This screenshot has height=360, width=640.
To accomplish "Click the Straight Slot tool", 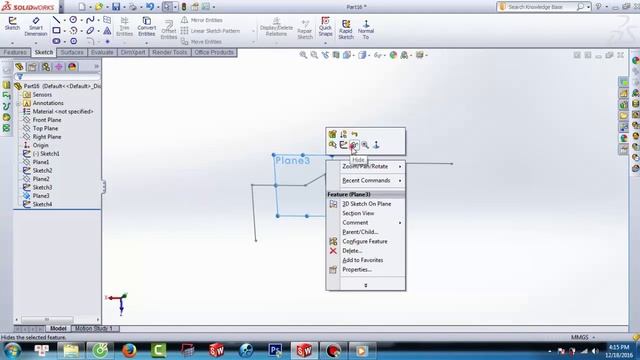I will click(56, 41).
